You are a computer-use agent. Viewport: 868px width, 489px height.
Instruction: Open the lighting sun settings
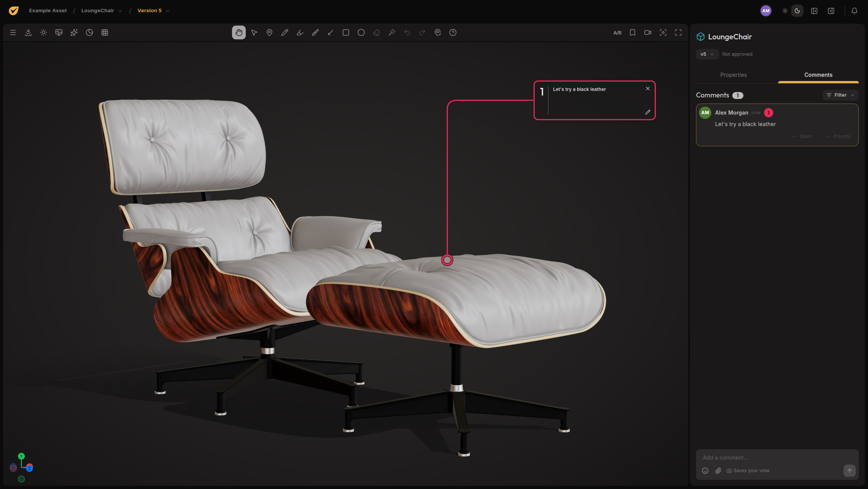point(44,32)
